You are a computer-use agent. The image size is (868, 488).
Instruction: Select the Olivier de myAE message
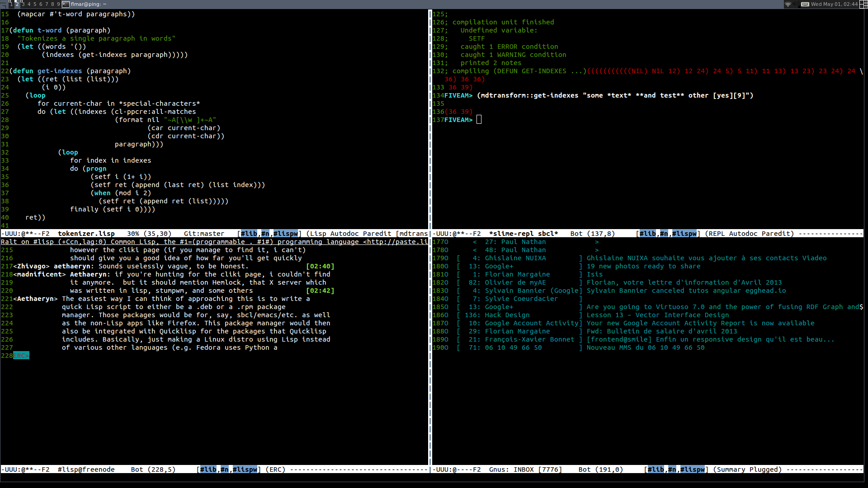click(x=619, y=282)
